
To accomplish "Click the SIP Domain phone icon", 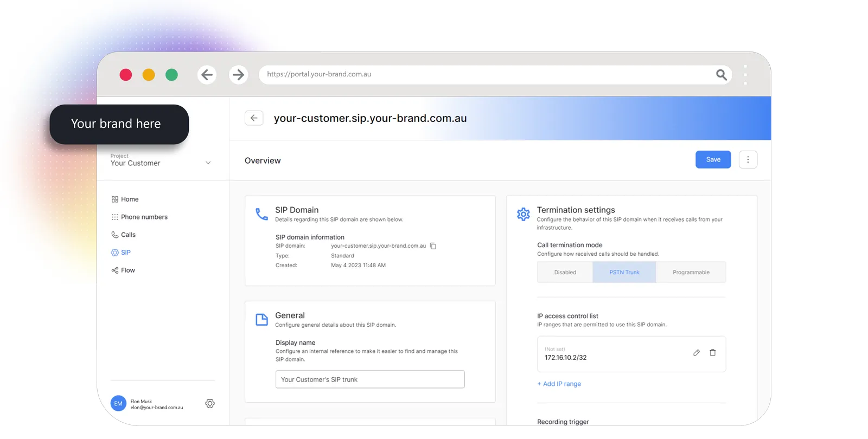I will (x=261, y=214).
